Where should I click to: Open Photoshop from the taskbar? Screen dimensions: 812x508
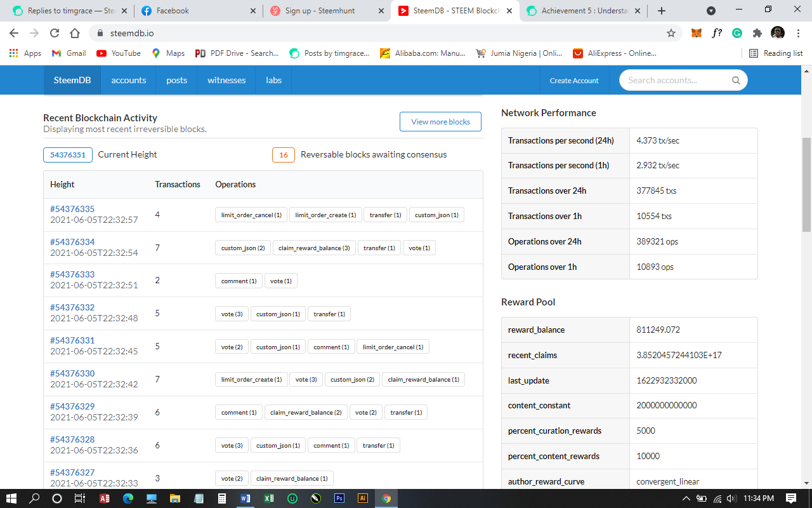pos(339,498)
